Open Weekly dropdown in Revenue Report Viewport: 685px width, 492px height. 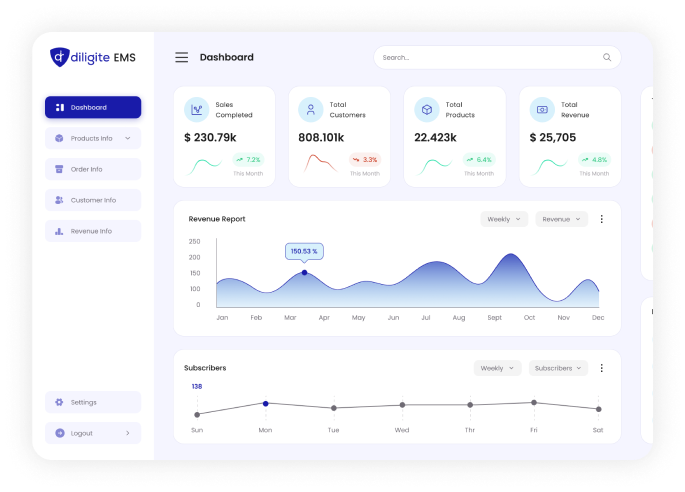pyautogui.click(x=504, y=219)
